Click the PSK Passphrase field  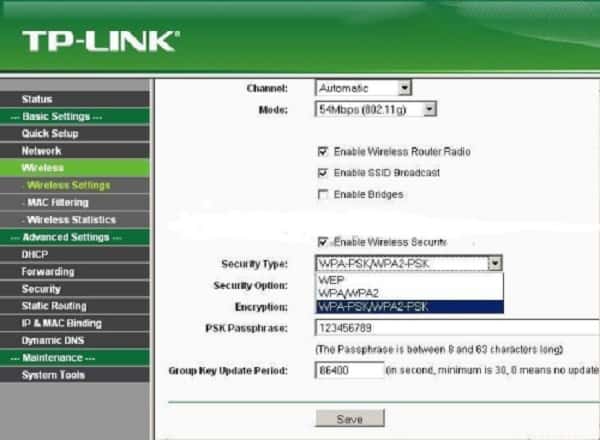click(x=457, y=328)
